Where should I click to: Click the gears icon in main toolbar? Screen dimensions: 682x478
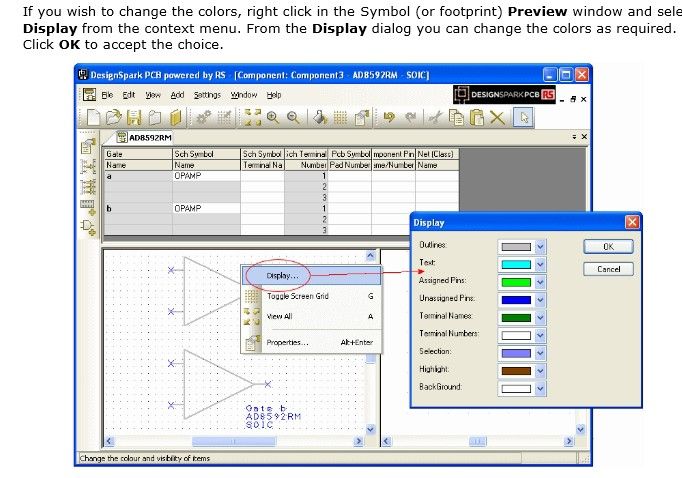203,117
